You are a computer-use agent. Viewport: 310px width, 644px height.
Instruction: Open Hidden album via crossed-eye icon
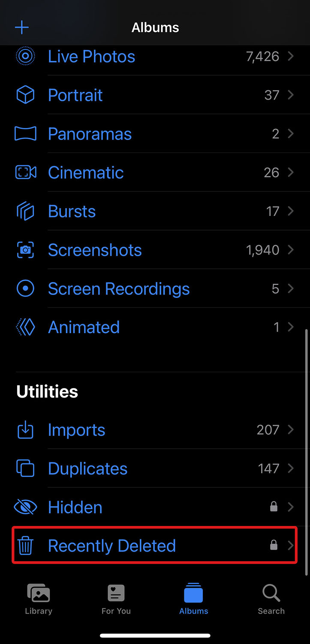click(25, 507)
